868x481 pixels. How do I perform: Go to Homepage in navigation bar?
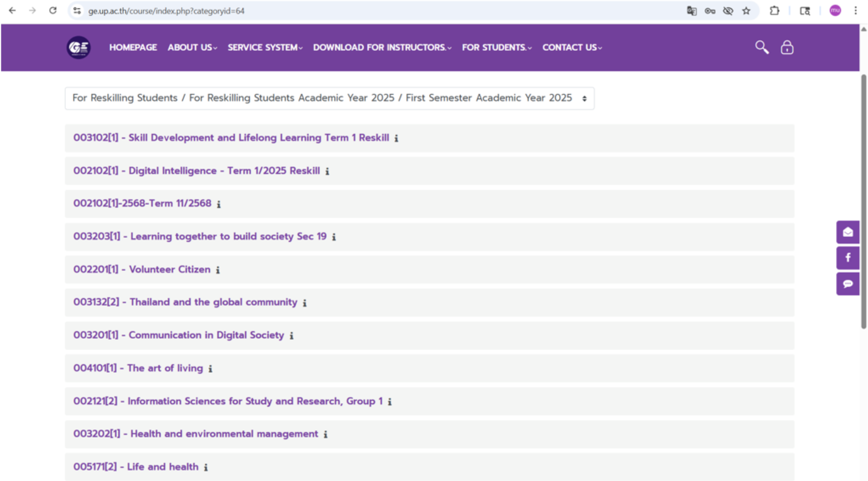tap(133, 48)
